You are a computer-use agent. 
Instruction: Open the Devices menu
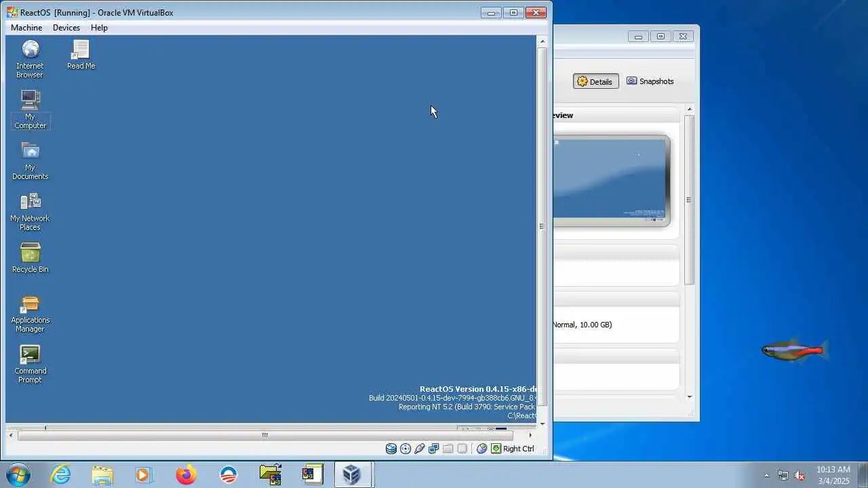point(66,28)
